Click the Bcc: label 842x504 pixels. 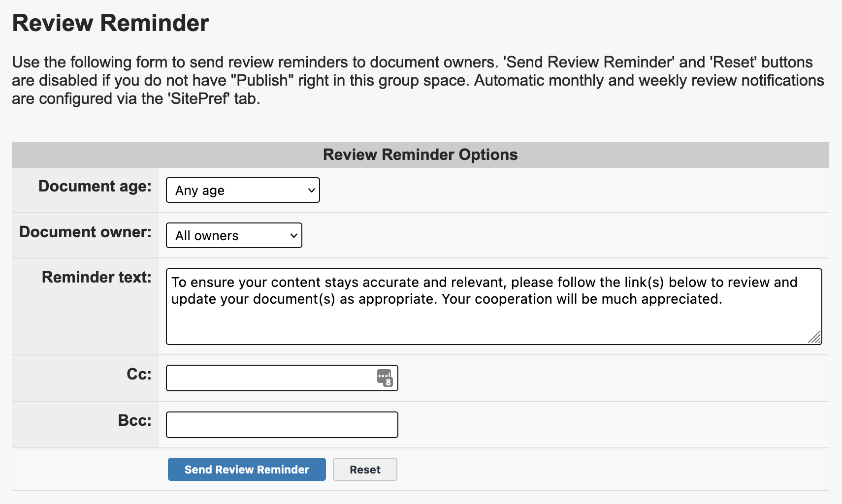click(135, 420)
